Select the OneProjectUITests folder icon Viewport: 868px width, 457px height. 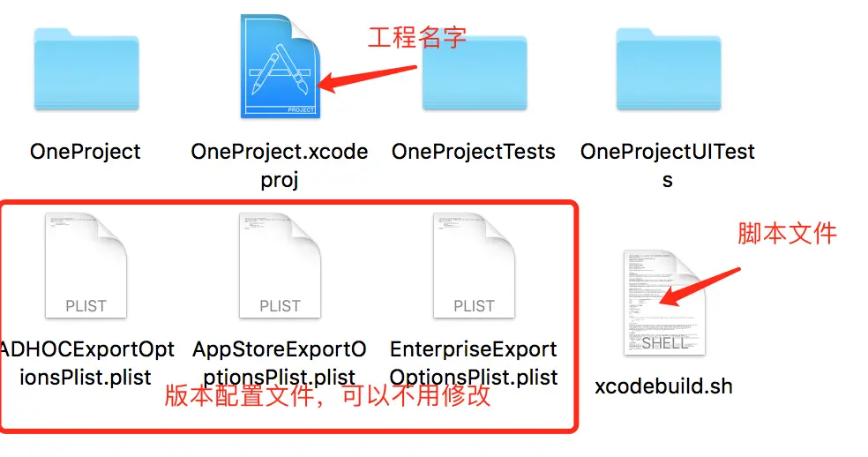669,69
